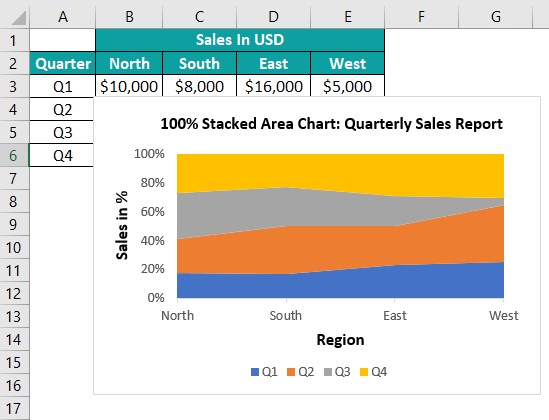Image resolution: width=549 pixels, height=420 pixels.
Task: Click the blue Q1 area series
Action: (340, 284)
